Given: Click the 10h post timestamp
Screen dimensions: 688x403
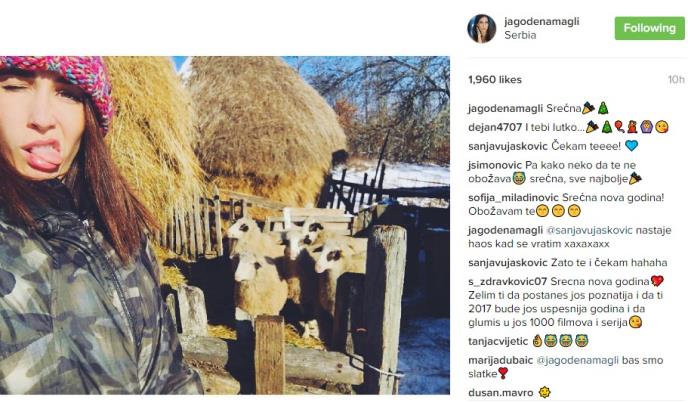Looking at the screenshot, I should pyautogui.click(x=676, y=79).
